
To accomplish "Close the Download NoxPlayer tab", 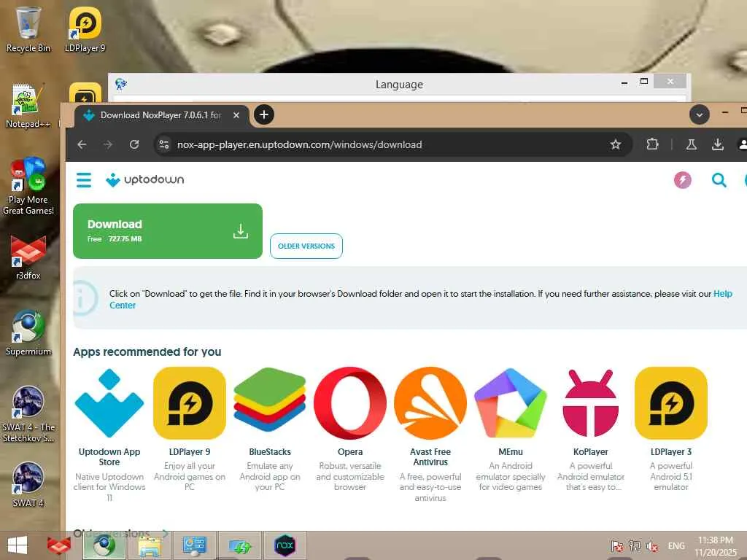I will (236, 115).
